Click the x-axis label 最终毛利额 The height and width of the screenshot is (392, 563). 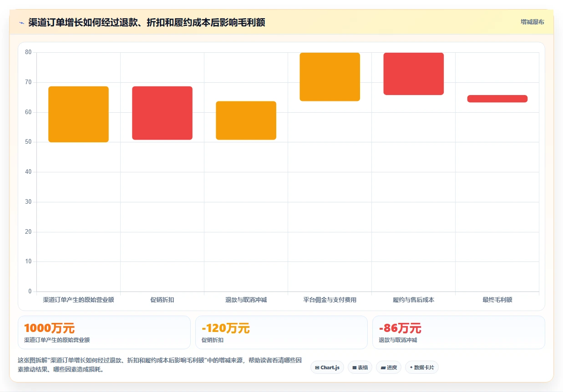click(497, 300)
